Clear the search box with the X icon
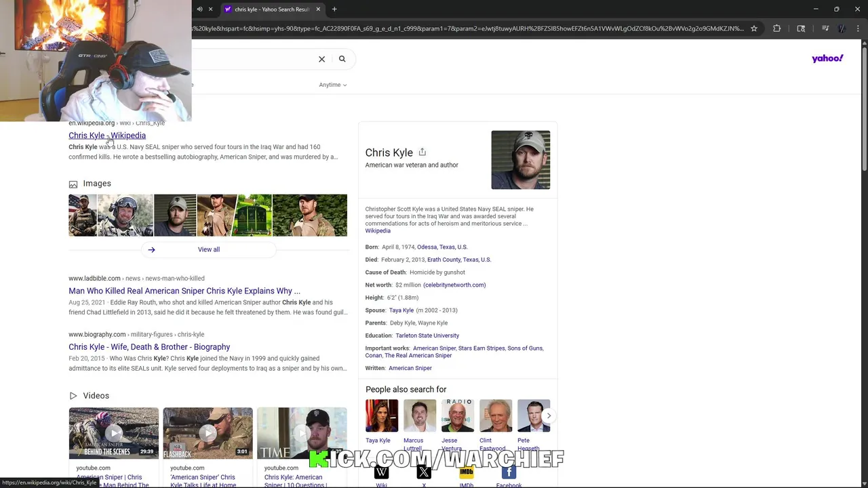Image resolution: width=868 pixels, height=488 pixels. [x=322, y=59]
